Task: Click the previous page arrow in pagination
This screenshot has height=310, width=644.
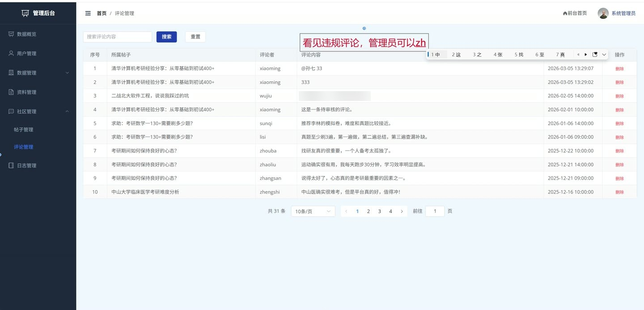Action: coord(346,211)
